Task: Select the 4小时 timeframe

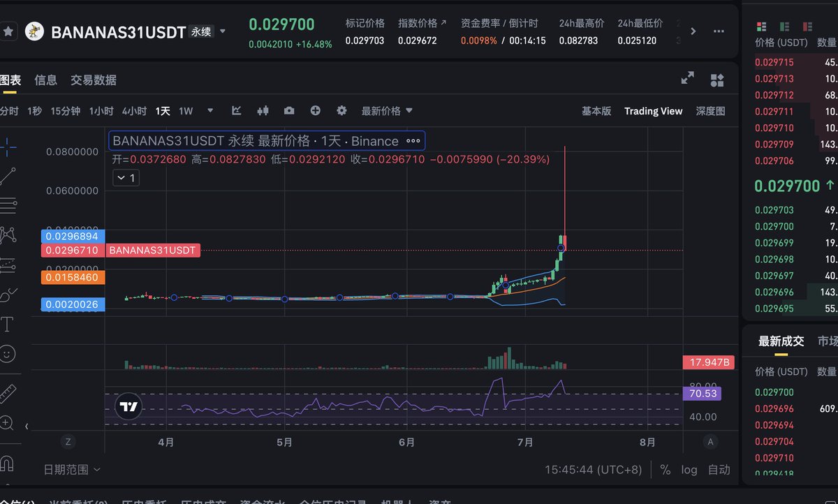Action: (134, 111)
